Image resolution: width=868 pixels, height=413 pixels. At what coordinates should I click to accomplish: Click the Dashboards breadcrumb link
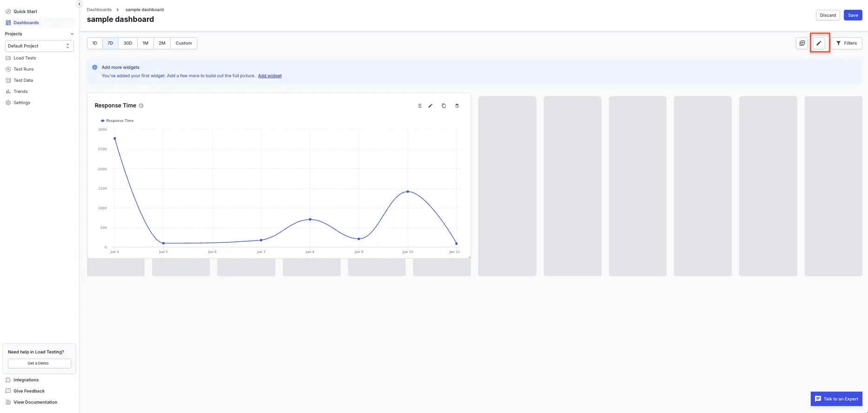(99, 10)
